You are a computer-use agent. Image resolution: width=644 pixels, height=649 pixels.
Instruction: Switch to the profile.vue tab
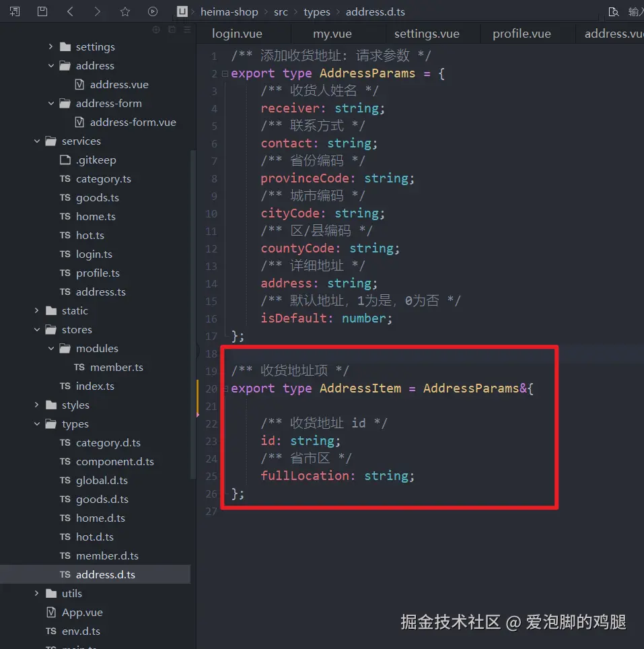522,34
